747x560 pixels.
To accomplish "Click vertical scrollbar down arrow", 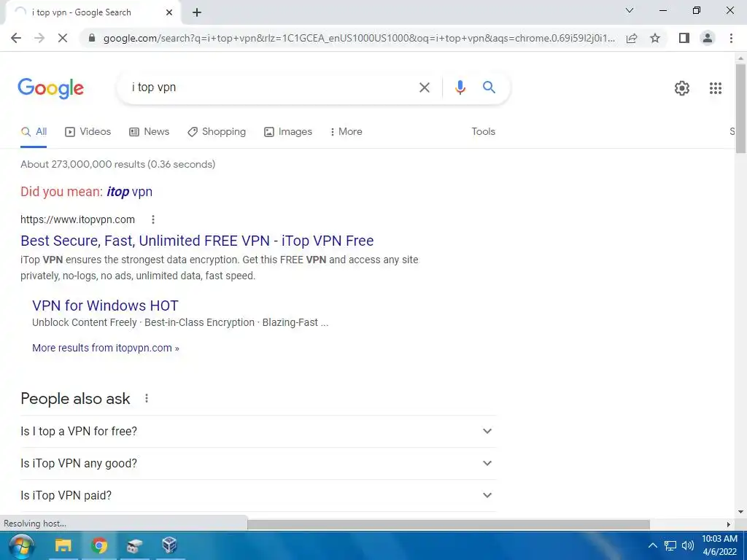I will pyautogui.click(x=740, y=512).
